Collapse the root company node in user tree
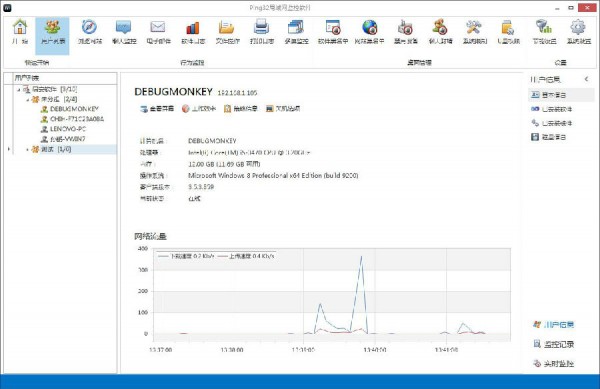 (18, 90)
